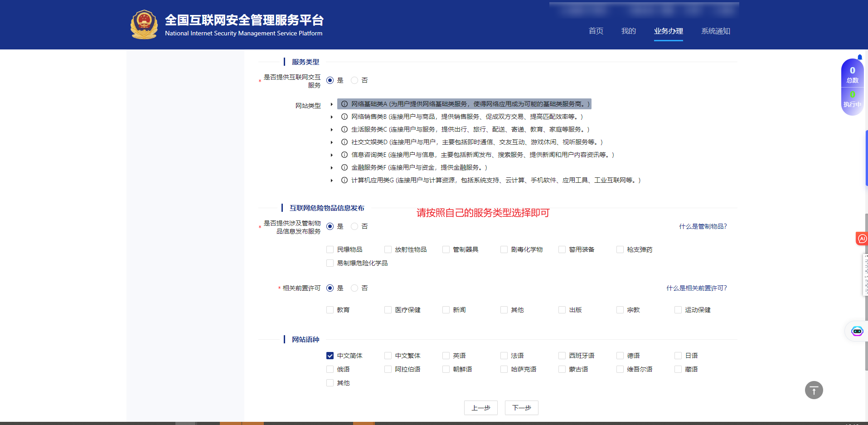Click info icon beside 金融服务类F

pos(344,167)
